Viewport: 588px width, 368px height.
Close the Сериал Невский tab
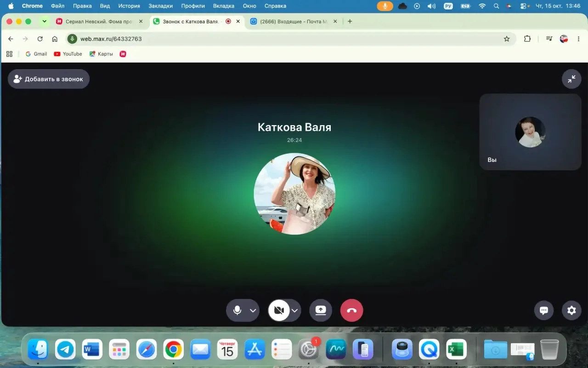[x=141, y=22]
